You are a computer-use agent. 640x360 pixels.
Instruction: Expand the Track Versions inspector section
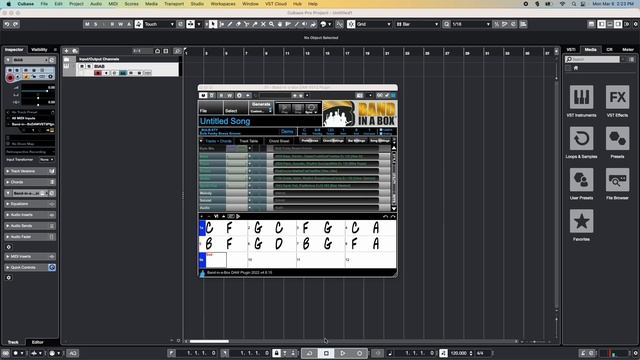(x=30, y=171)
